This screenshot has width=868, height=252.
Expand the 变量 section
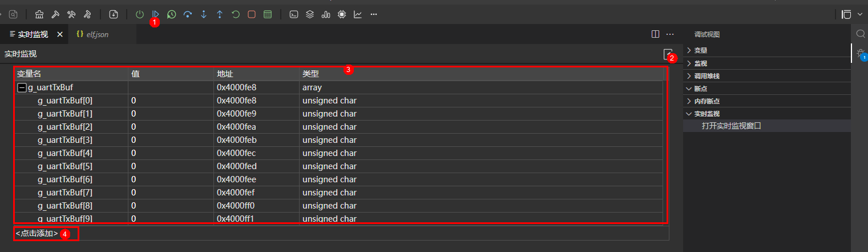pos(701,50)
